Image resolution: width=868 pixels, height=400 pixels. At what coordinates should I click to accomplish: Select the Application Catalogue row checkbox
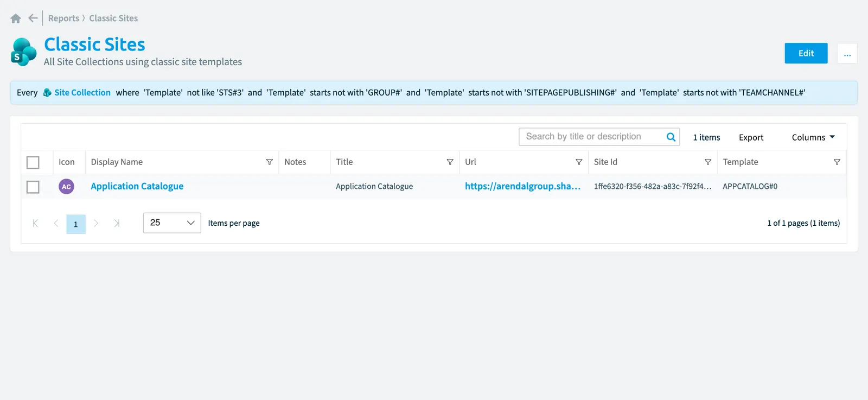coord(33,187)
